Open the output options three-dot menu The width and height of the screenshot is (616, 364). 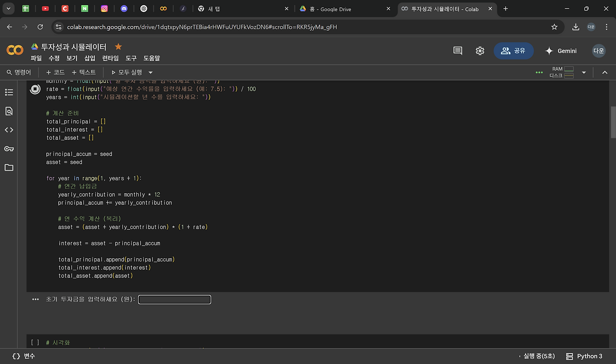point(35,300)
